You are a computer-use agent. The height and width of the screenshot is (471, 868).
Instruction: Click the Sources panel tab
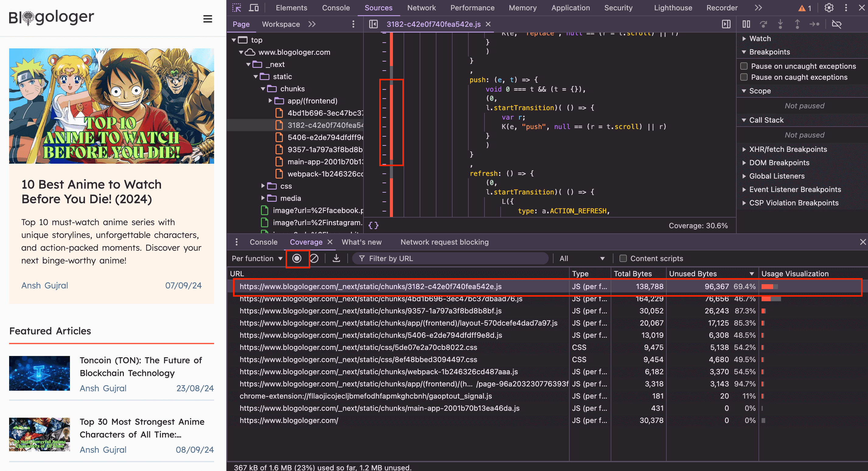(x=377, y=8)
